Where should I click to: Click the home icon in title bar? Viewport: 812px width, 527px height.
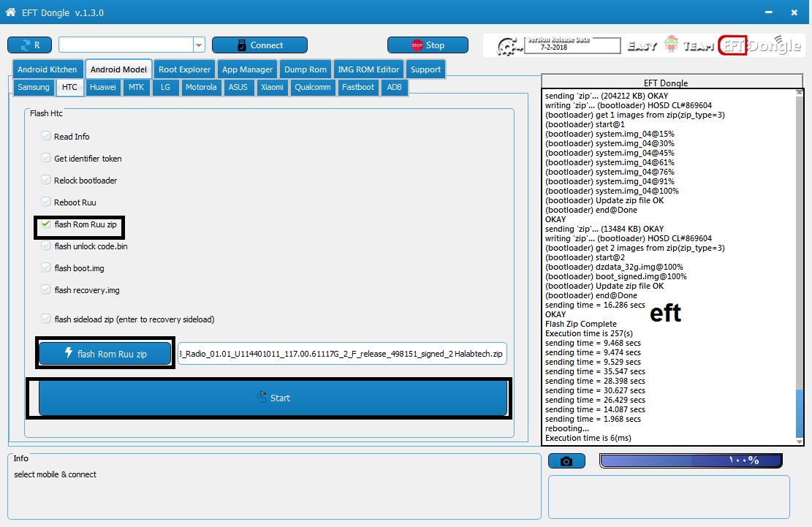point(10,12)
